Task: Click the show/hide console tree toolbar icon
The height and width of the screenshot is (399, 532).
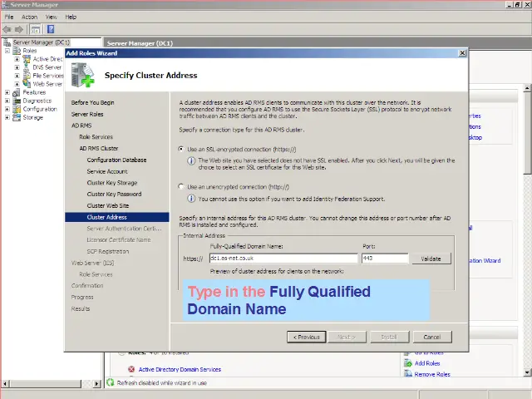Action: click(x=35, y=30)
